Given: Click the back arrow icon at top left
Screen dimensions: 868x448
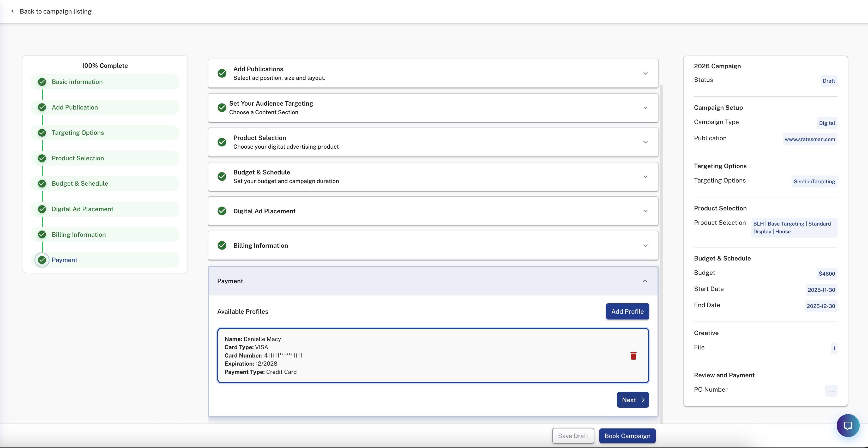Looking at the screenshot, I should point(13,11).
